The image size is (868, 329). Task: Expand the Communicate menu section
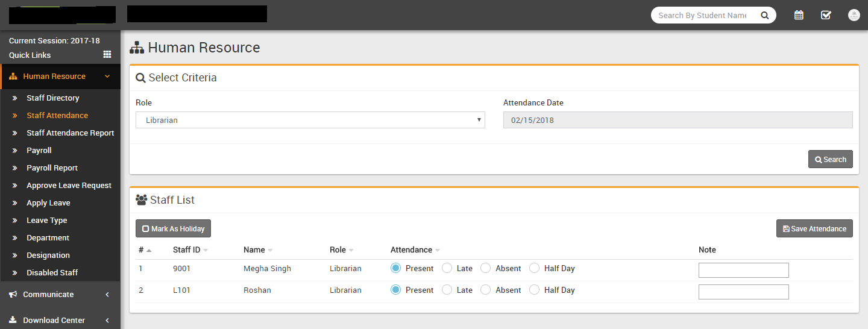[x=107, y=295]
